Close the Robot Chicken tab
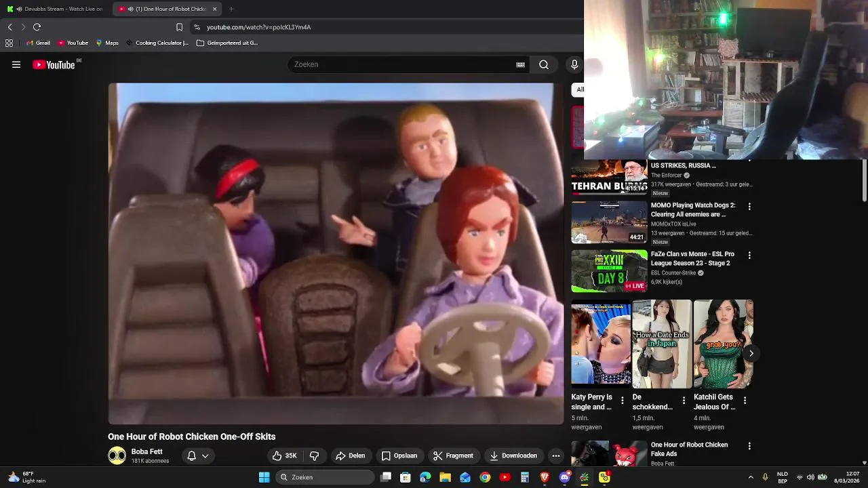868x488 pixels. [215, 9]
